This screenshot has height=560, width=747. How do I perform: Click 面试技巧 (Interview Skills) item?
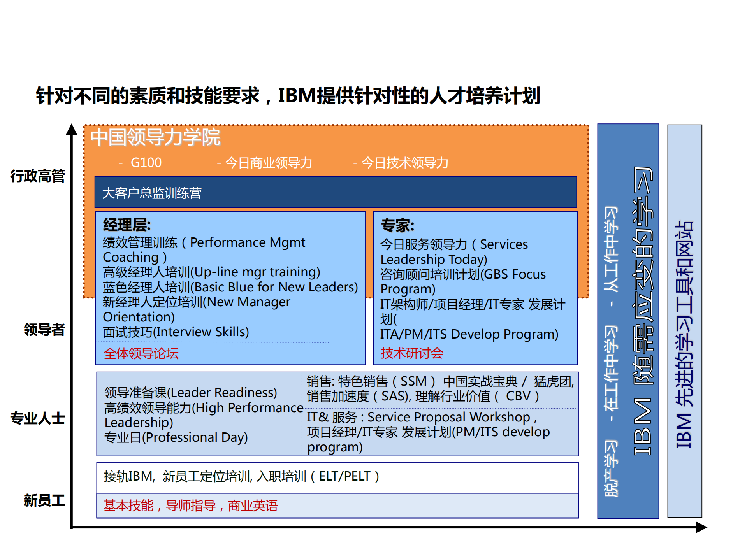176,332
